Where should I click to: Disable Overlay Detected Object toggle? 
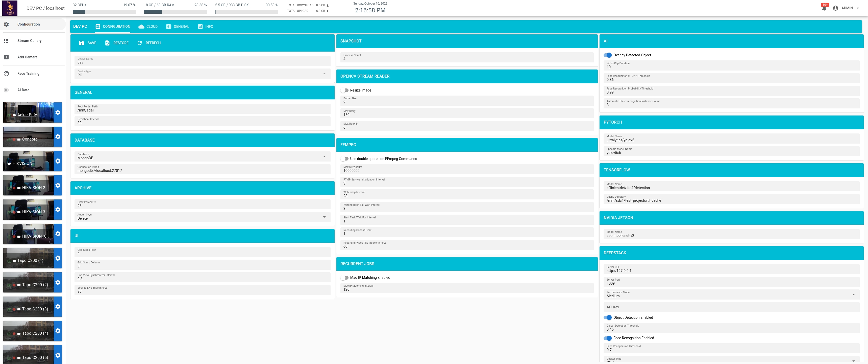click(x=608, y=55)
